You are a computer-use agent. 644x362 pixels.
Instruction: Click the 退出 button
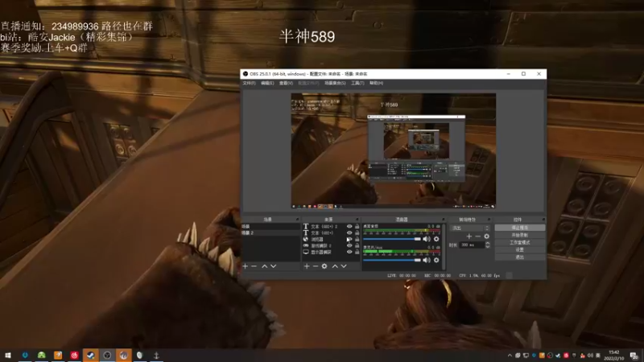[520, 257]
